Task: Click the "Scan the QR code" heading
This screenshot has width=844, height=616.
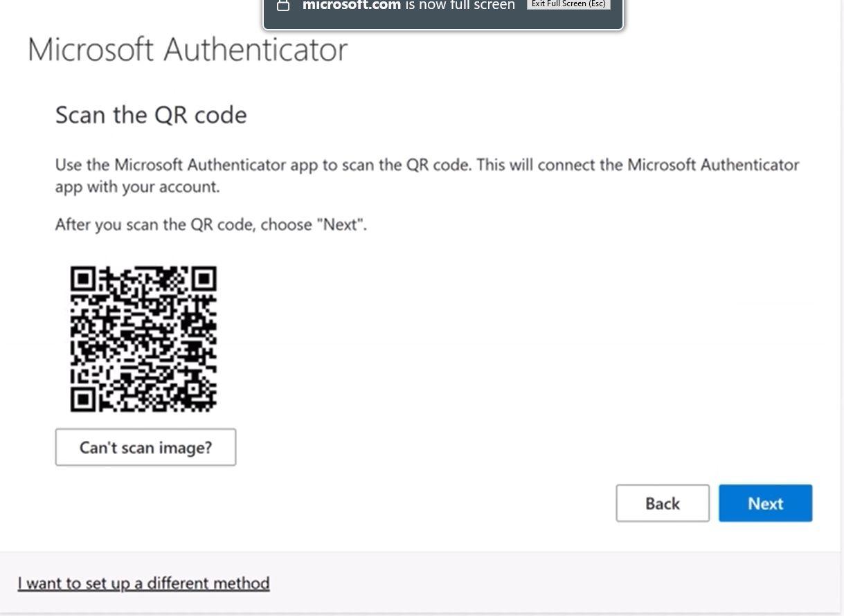Action: [x=151, y=114]
